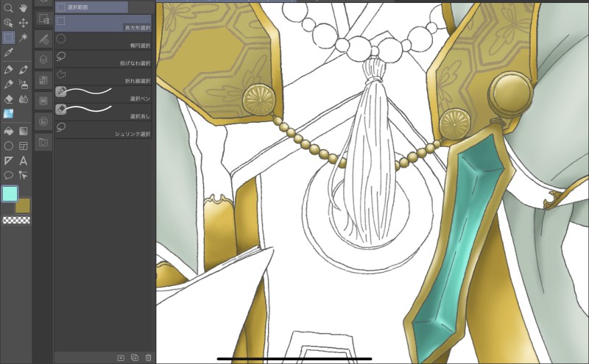Viewport: 589px width, 364px height.
Task: Select the Auto select magic wand tool
Action: pyautogui.click(x=24, y=38)
